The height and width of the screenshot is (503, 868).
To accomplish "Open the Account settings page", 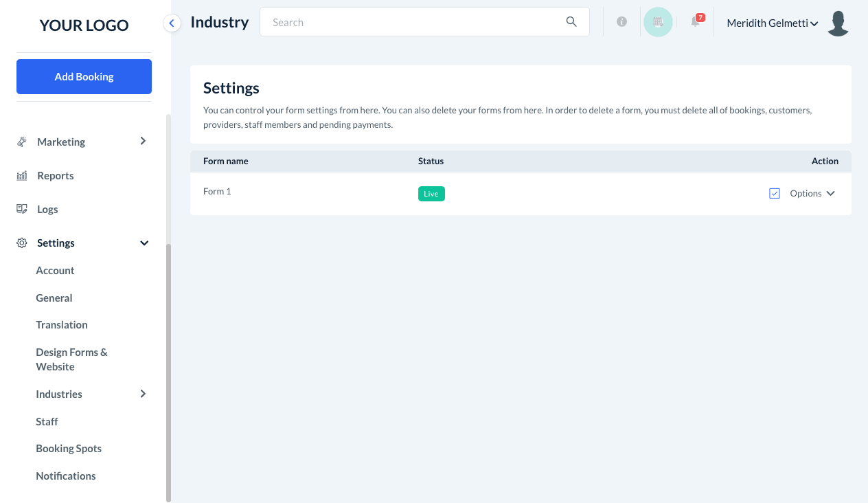I will click(55, 271).
